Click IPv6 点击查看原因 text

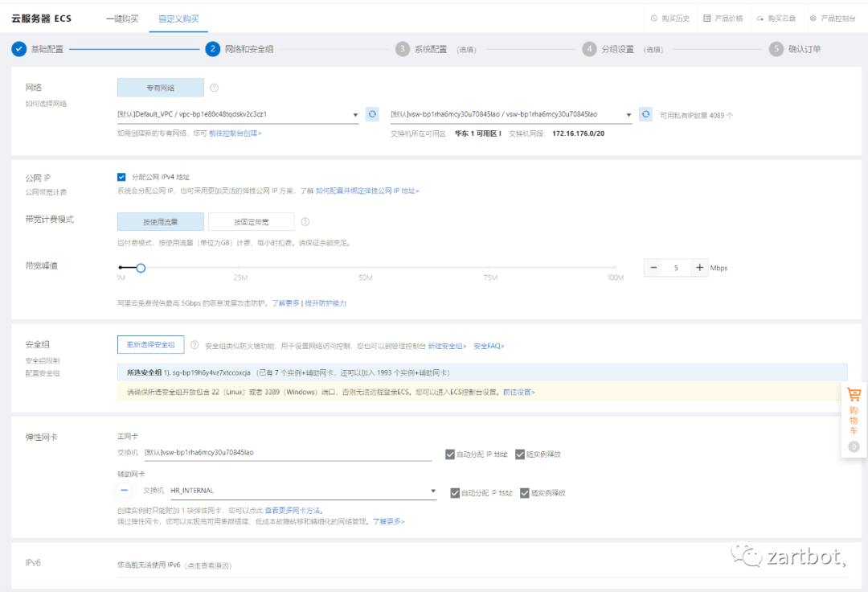point(209,565)
